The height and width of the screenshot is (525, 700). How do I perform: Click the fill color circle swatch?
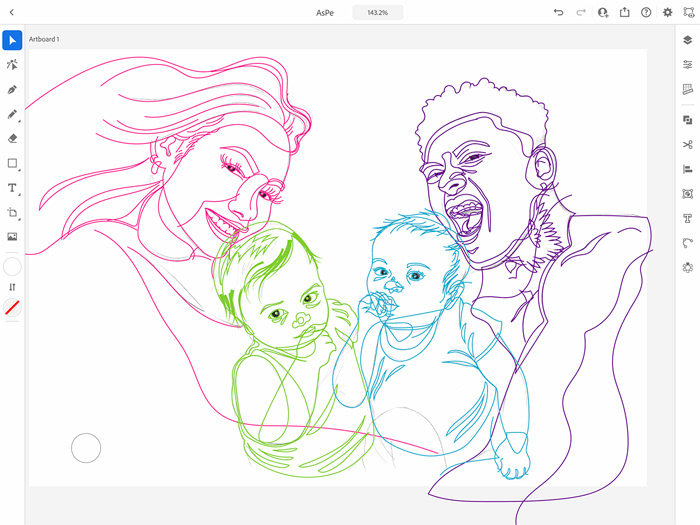tap(12, 267)
